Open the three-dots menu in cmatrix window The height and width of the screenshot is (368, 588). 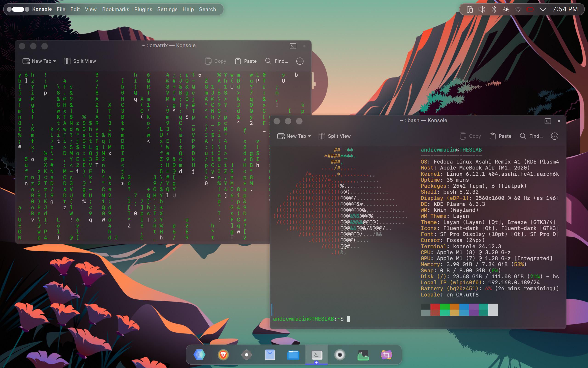coord(300,61)
